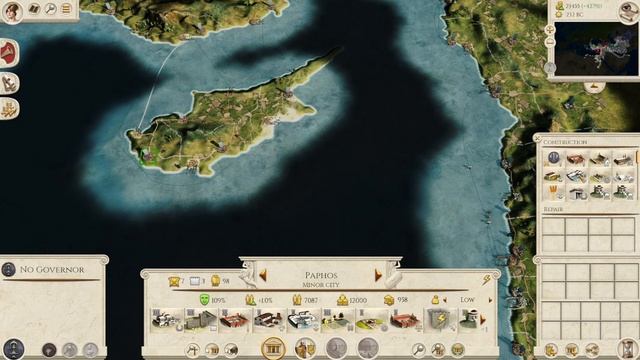The height and width of the screenshot is (360, 640).
Task: Open the hamburger menu in top-left bar
Action: tap(66, 9)
